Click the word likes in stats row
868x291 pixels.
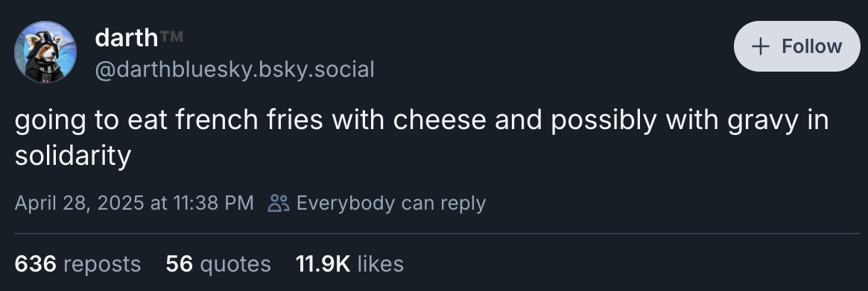(x=380, y=264)
